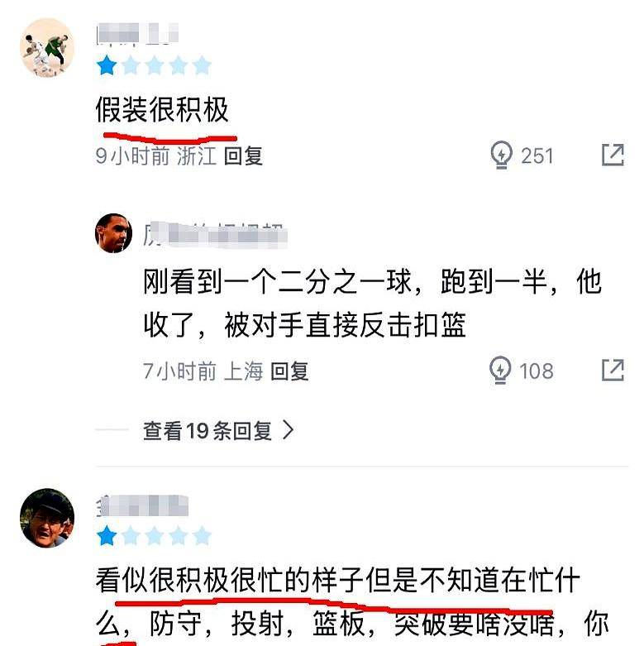Click 回复 under the Shanghai reply

coord(289,371)
